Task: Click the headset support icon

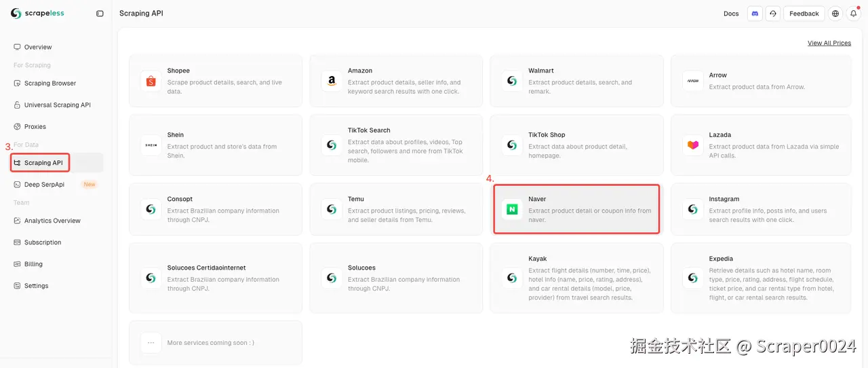Action: [x=772, y=14]
